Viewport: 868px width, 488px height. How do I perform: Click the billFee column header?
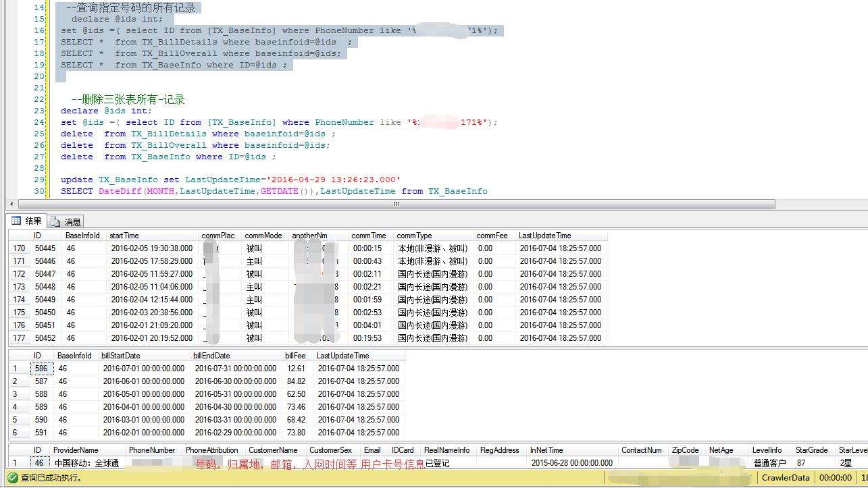295,356
